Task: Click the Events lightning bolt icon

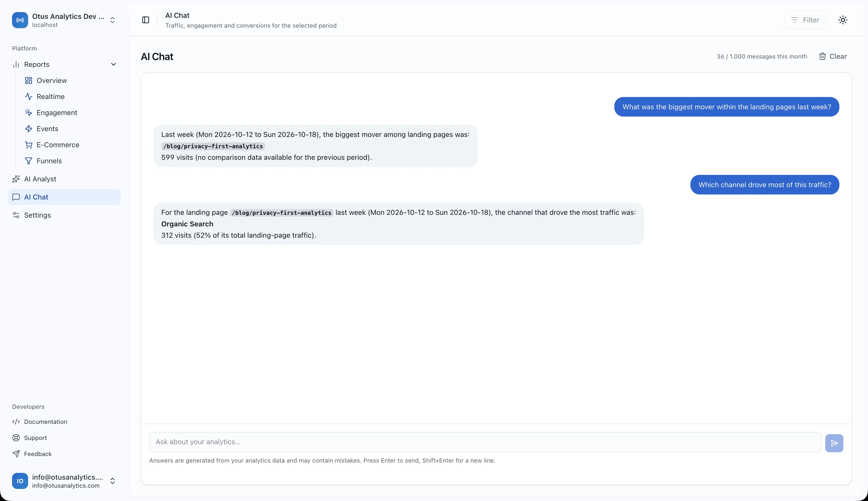Action: pyautogui.click(x=29, y=129)
